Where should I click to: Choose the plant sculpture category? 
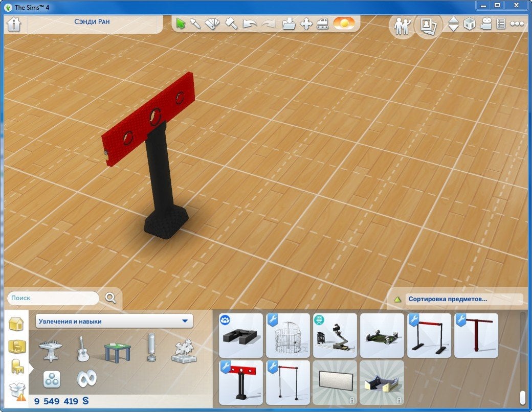coord(184,351)
